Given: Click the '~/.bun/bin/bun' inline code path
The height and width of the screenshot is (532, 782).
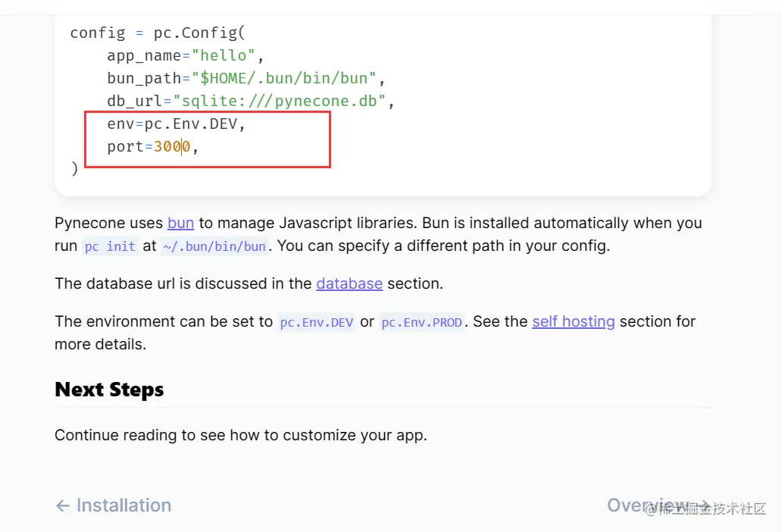Looking at the screenshot, I should [214, 246].
